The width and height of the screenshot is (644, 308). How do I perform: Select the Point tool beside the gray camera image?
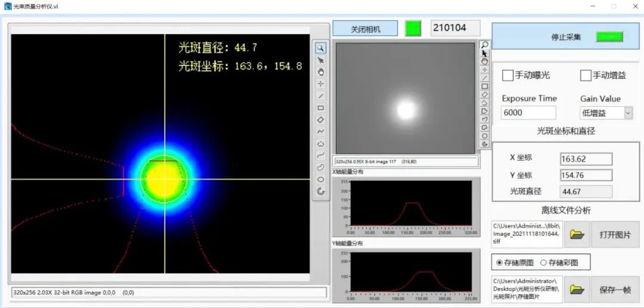[485, 69]
